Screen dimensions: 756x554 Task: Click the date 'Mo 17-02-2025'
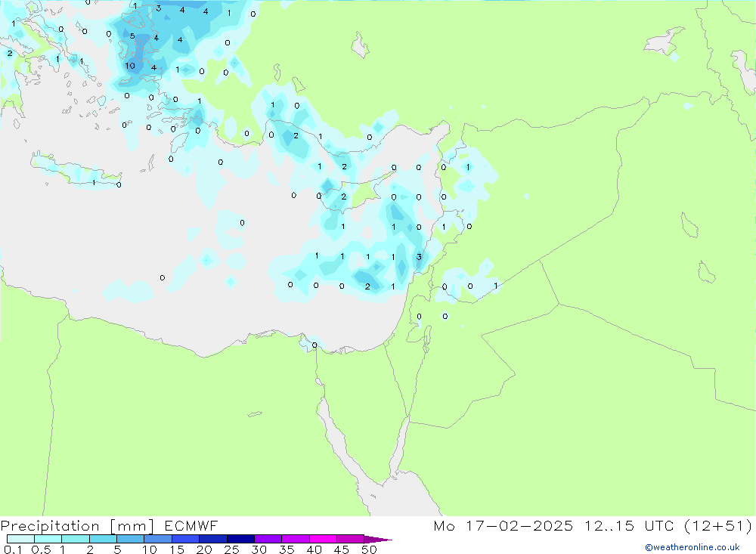[x=503, y=525]
